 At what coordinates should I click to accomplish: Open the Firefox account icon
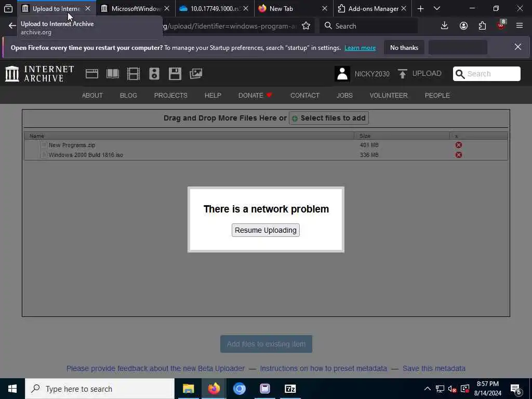[x=463, y=26]
